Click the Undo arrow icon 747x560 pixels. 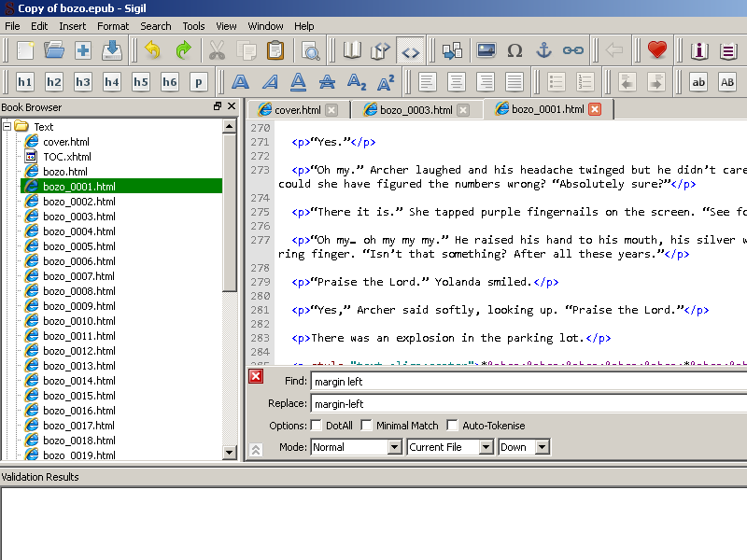(152, 50)
